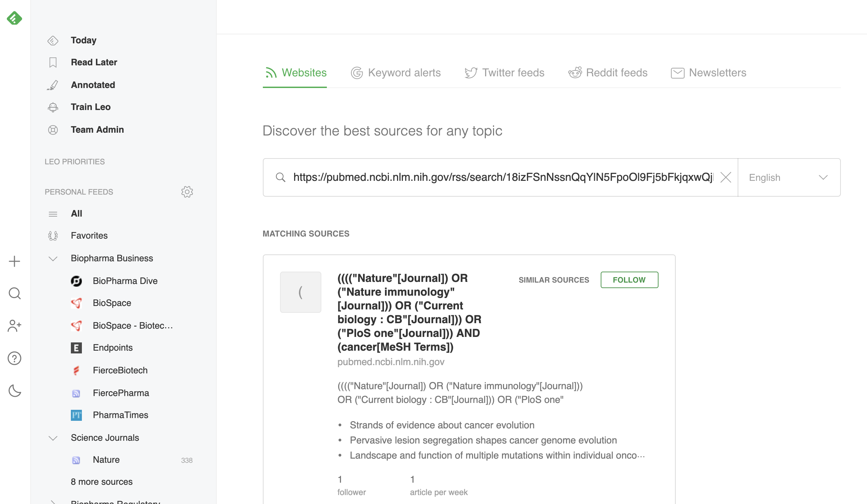
Task: Click the plus add-content icon in left rail
Action: 14,262
